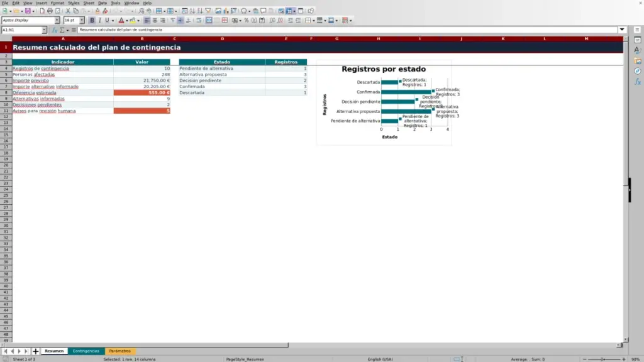Click the formula input line
Viewport: 644px width, 362px height.
click(347, 30)
